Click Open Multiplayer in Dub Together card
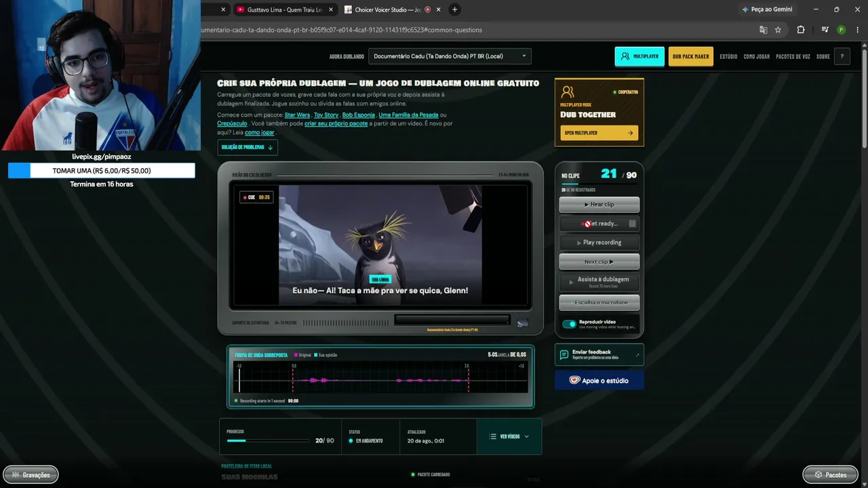 point(599,133)
